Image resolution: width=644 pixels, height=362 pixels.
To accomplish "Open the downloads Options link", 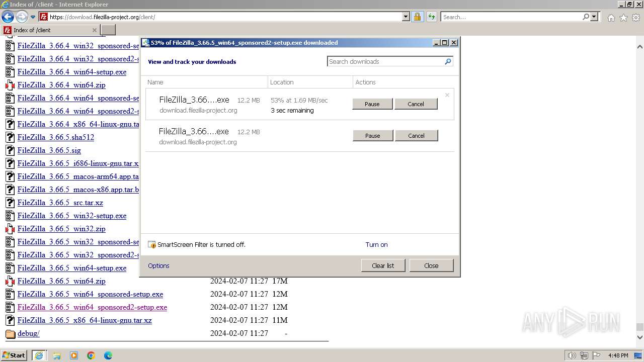I will click(158, 265).
